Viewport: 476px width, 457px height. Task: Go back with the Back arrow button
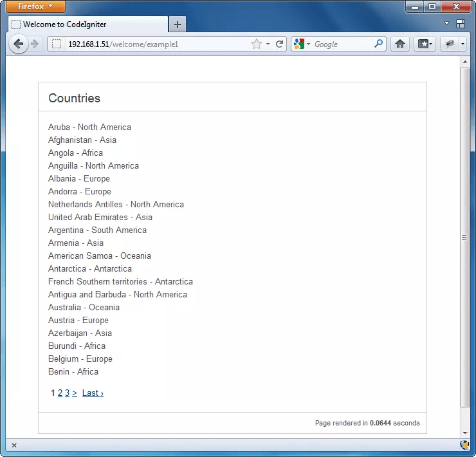pos(19,44)
